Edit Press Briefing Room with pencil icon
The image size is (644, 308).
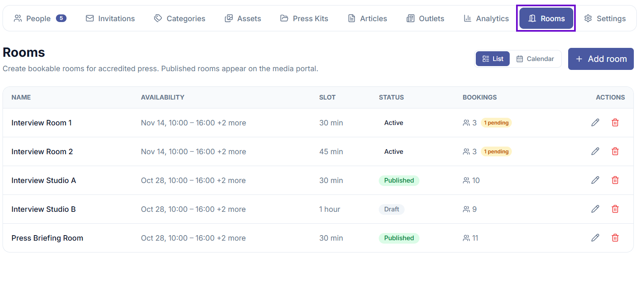coord(595,238)
